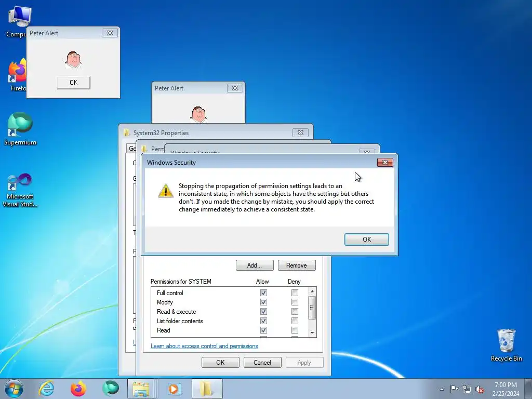Click OK in the Permissions dialog
The height and width of the screenshot is (399, 532).
(x=220, y=362)
